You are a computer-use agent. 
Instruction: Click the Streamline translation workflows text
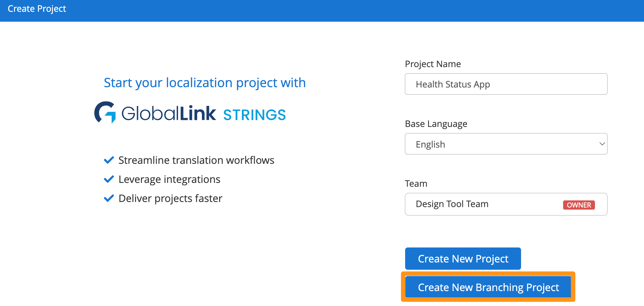[x=196, y=160]
